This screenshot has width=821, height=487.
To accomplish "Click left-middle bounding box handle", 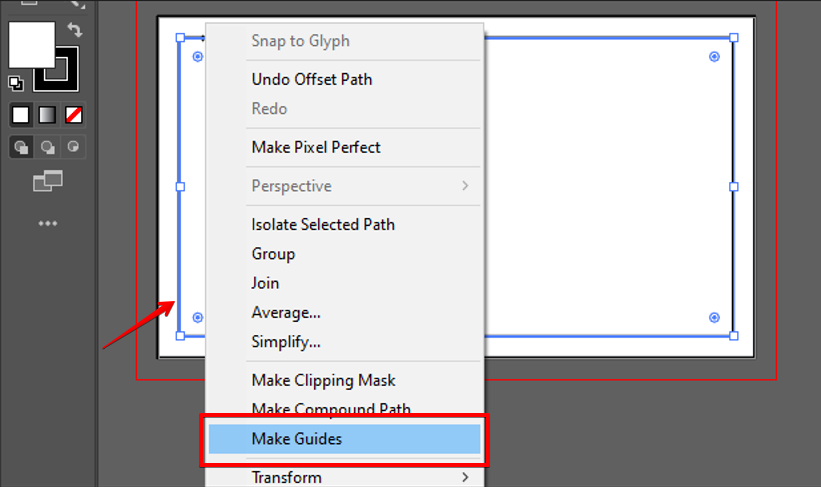I will [x=180, y=187].
